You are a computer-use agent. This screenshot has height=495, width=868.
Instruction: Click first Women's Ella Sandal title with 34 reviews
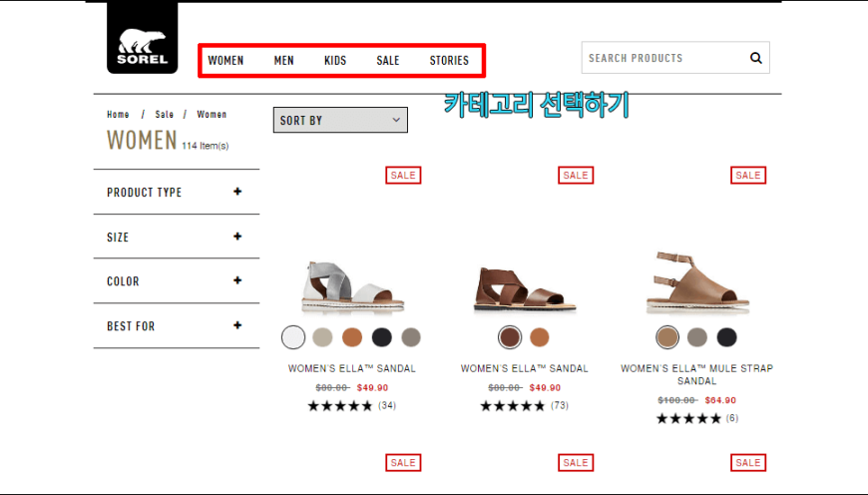click(x=351, y=368)
